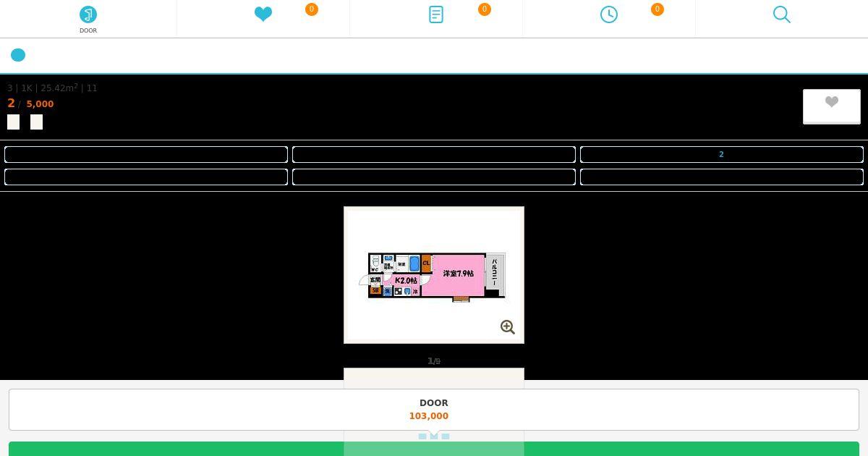This screenshot has height=456, width=868.
Task: Open the search magnifier icon
Action: pos(782,14)
